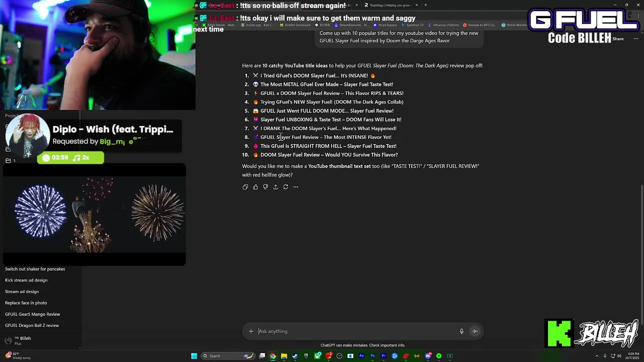
Task: Open 'Kick stream ad design' chat
Action: 26,280
